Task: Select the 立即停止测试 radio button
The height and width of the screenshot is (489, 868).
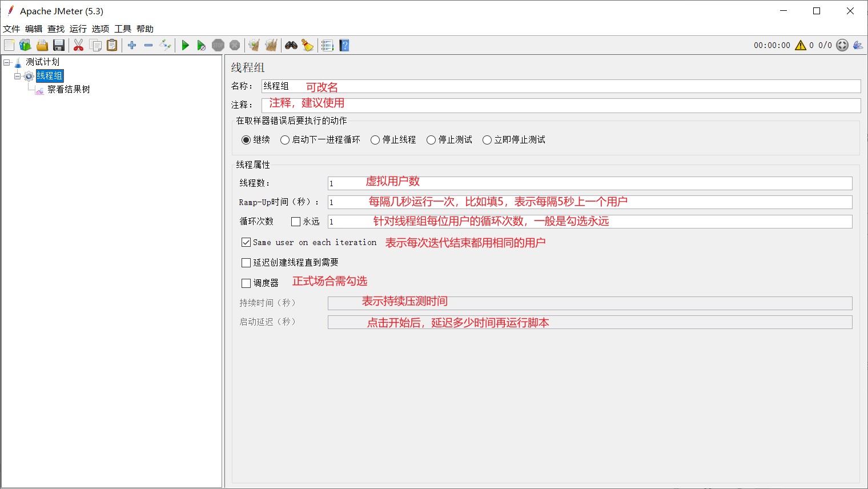Action: [487, 140]
